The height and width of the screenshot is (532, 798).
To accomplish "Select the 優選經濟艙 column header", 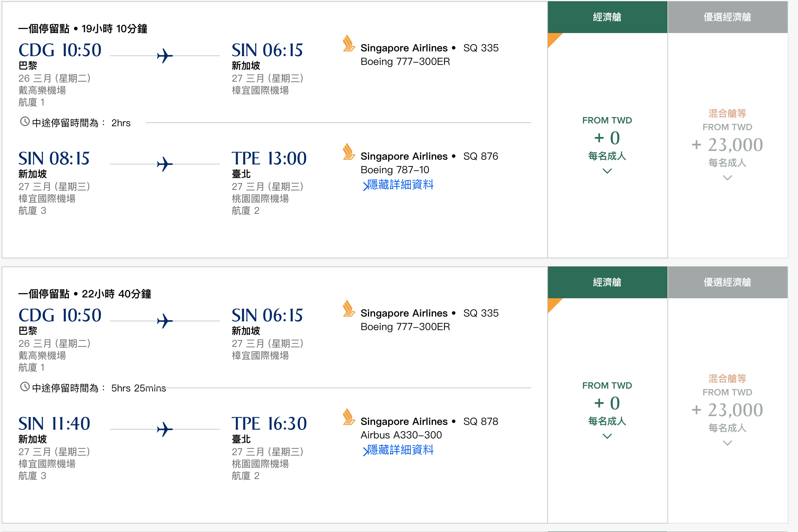I will point(727,17).
